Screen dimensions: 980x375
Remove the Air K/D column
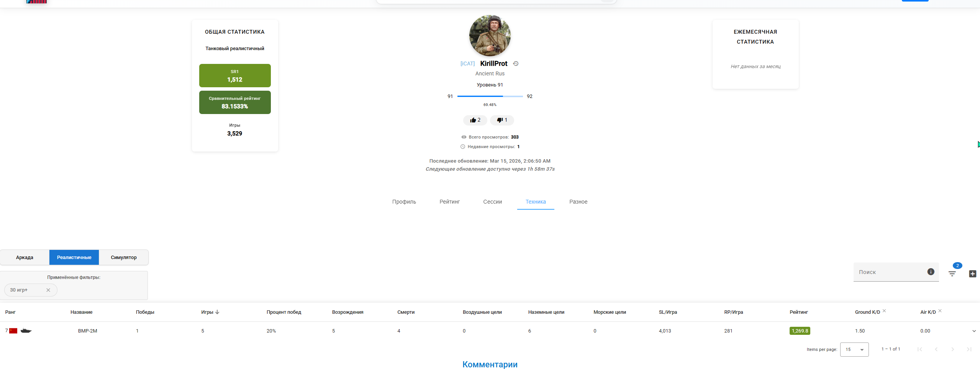(940, 311)
